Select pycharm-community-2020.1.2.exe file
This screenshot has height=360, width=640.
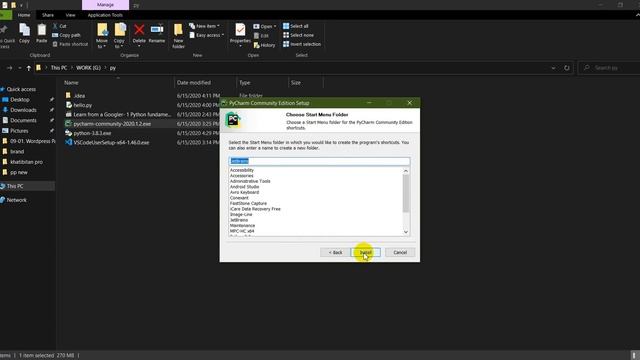pyautogui.click(x=112, y=124)
